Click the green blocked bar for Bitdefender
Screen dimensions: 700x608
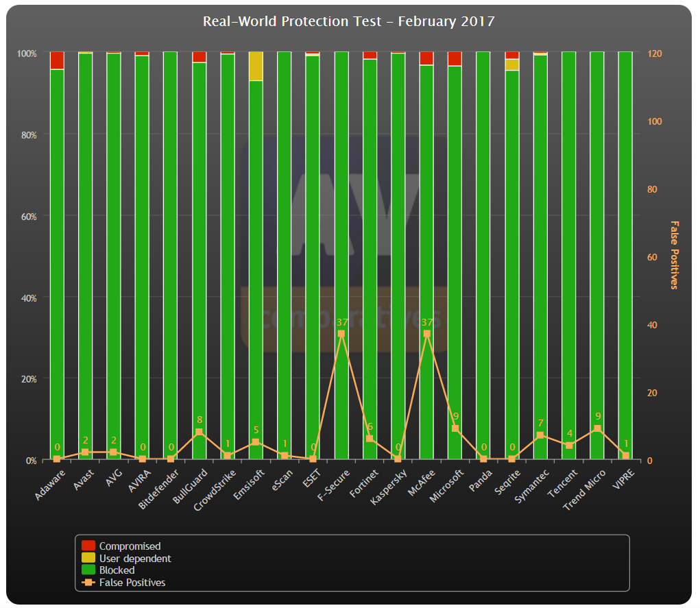171,256
